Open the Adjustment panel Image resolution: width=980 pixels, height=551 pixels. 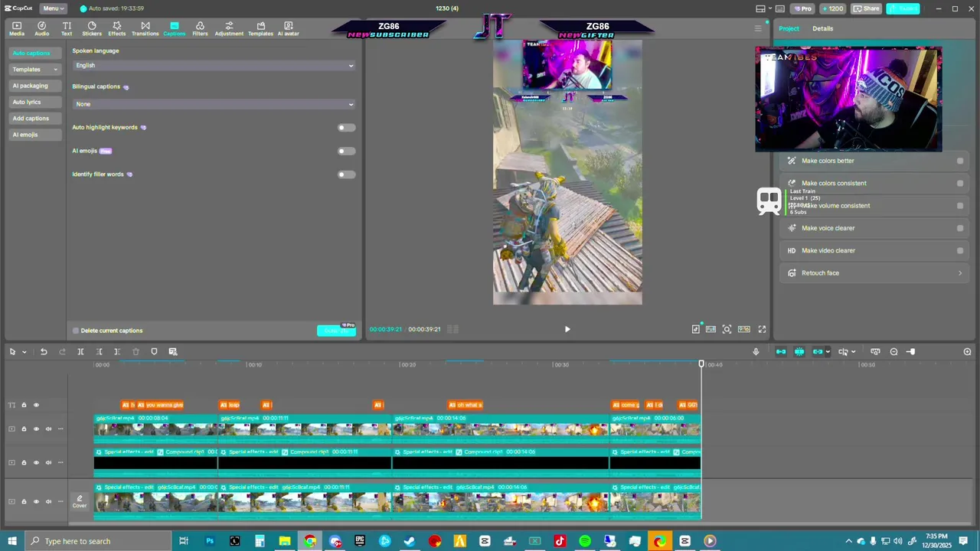(x=229, y=28)
